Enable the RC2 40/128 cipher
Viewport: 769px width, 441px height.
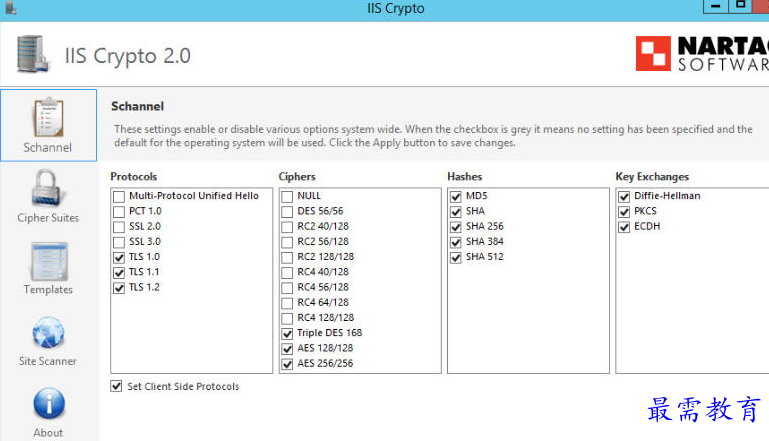point(287,227)
